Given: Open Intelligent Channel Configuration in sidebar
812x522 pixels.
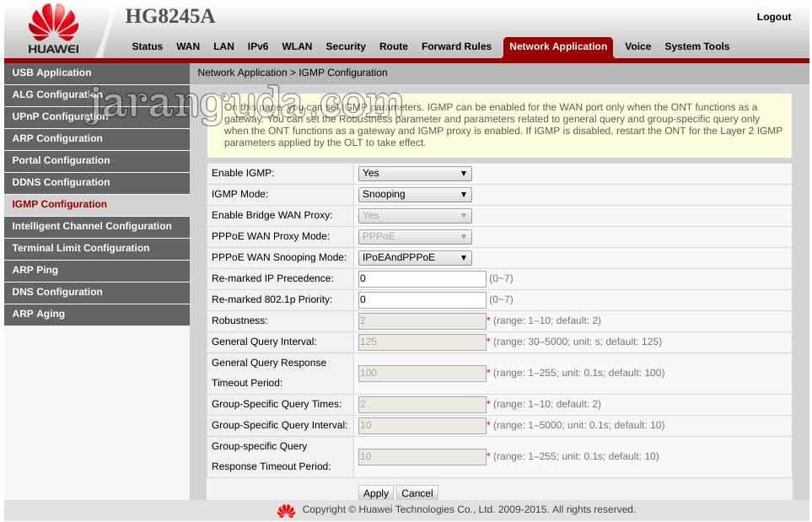Looking at the screenshot, I should [x=97, y=226].
